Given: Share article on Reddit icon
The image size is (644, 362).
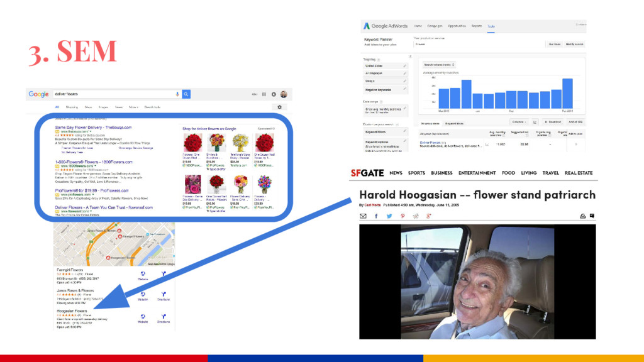Looking at the screenshot, I should [416, 216].
